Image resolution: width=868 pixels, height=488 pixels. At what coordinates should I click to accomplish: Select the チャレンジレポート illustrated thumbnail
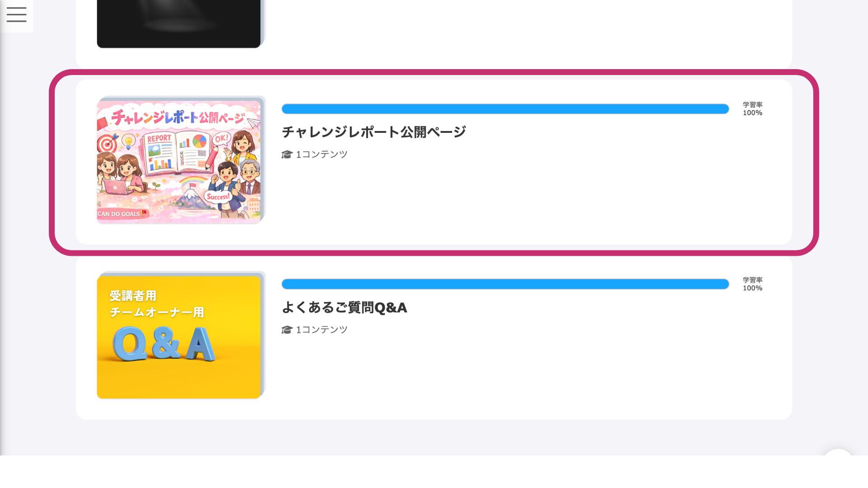tap(179, 161)
